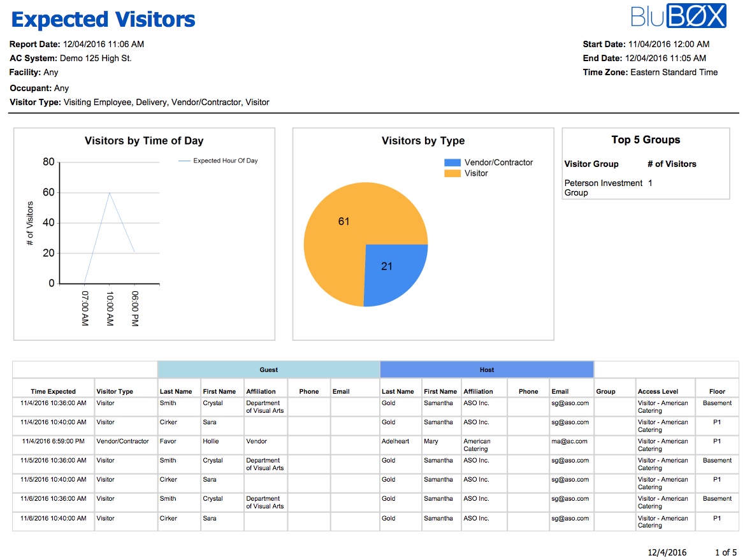752x560 pixels.
Task: Select the Peterson Investment Group entry
Action: (x=603, y=187)
